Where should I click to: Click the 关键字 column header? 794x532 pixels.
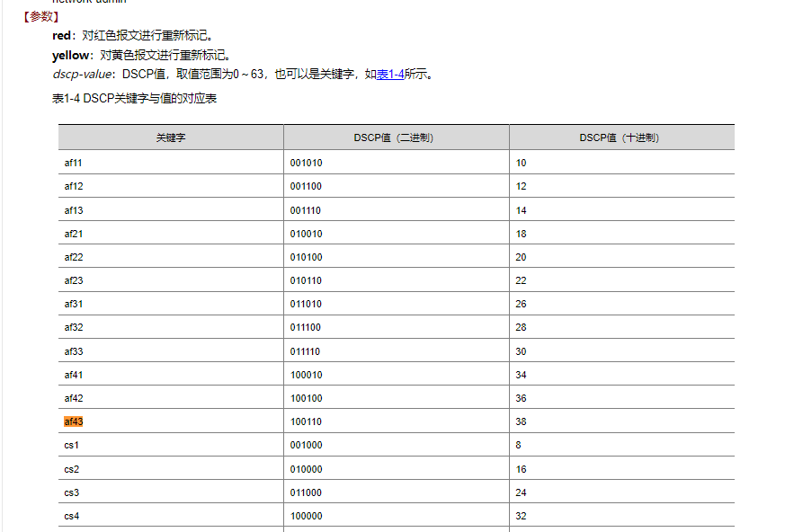[171, 137]
